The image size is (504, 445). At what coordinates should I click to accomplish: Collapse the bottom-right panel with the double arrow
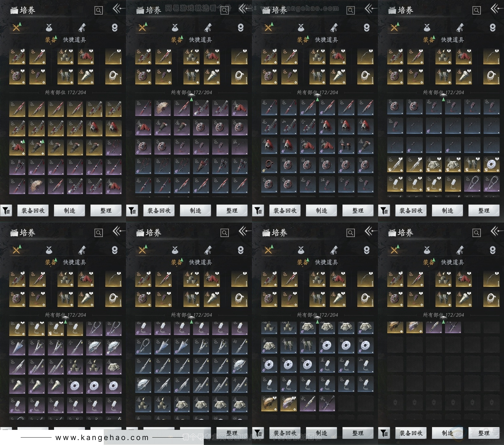(x=496, y=231)
